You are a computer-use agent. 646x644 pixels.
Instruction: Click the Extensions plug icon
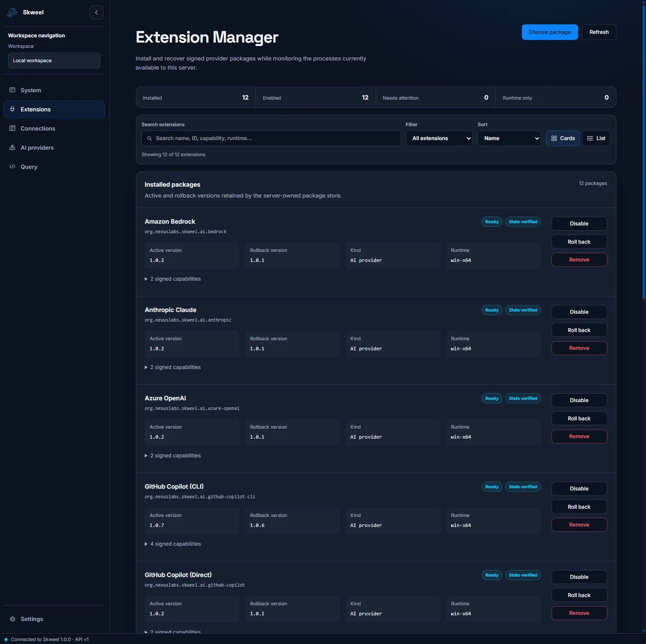12,109
